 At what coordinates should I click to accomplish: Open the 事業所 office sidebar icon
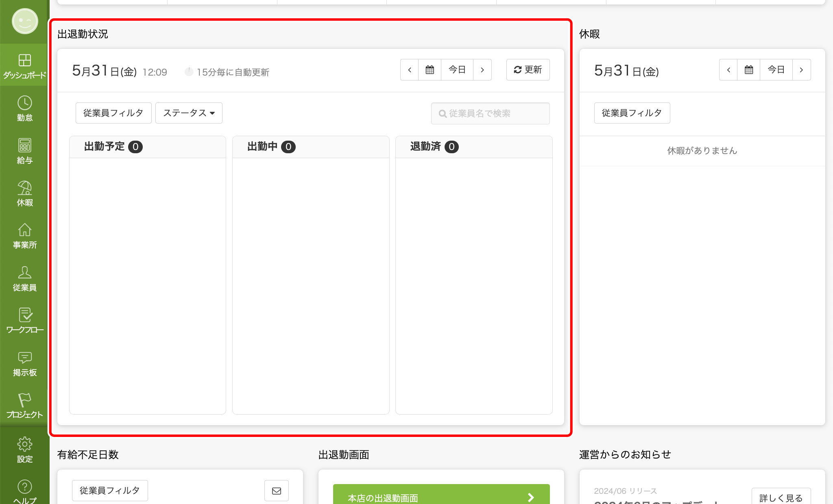coord(24,236)
